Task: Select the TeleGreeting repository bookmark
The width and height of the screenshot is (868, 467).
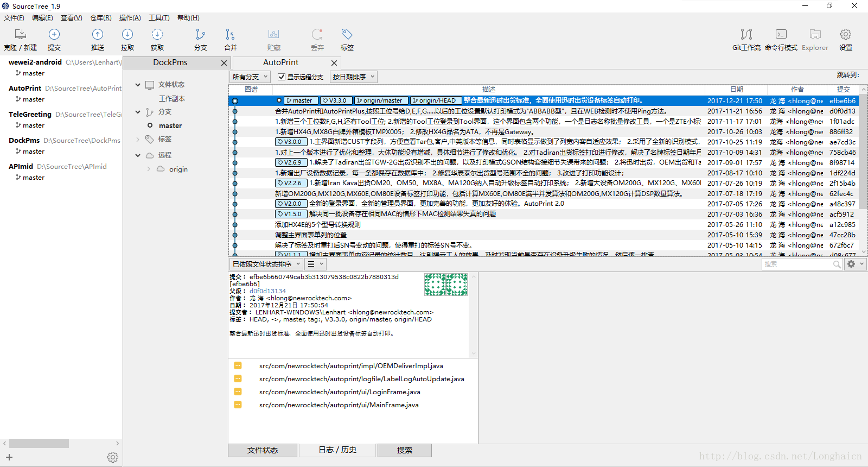Action: coord(30,114)
